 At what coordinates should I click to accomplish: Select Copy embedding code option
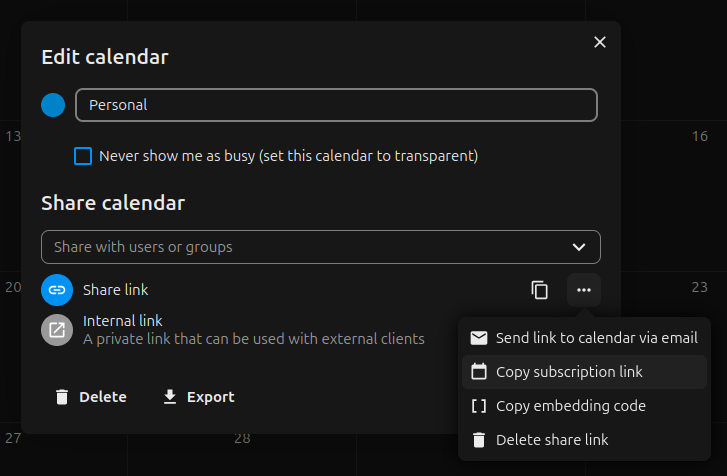click(570, 406)
